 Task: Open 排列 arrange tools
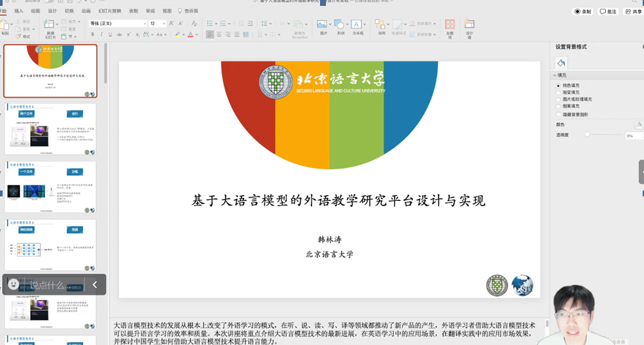tap(381, 27)
